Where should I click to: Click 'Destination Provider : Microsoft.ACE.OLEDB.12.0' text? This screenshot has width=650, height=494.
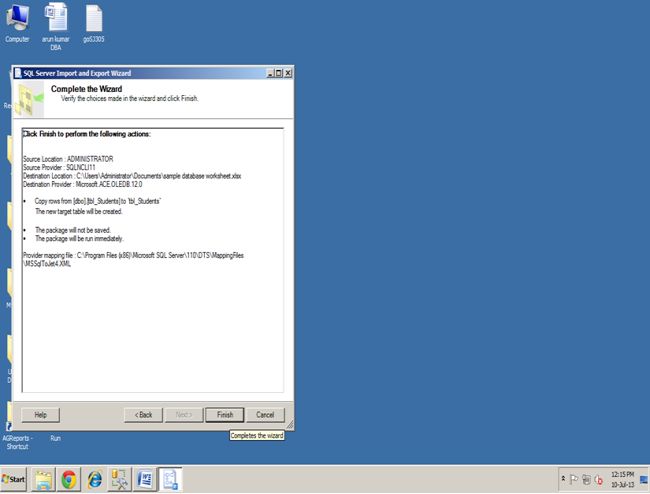point(82,184)
